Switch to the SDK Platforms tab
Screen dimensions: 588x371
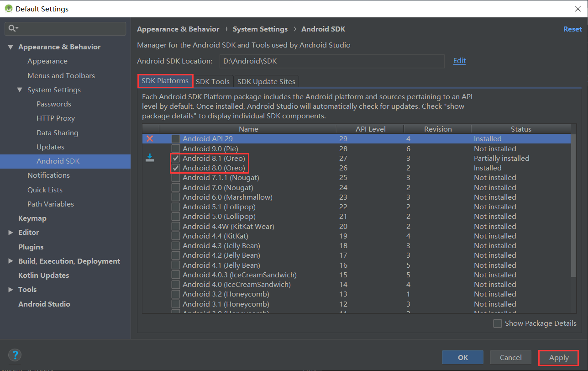click(165, 81)
